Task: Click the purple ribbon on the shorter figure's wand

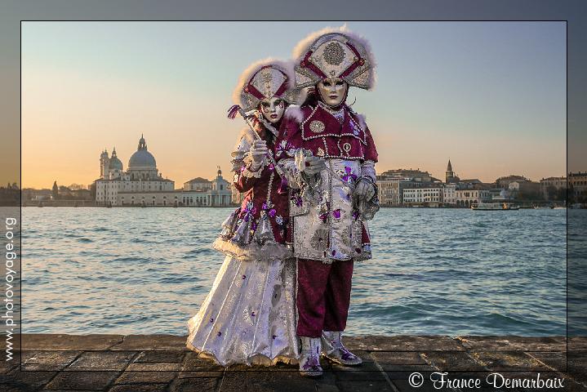Action: tap(233, 111)
